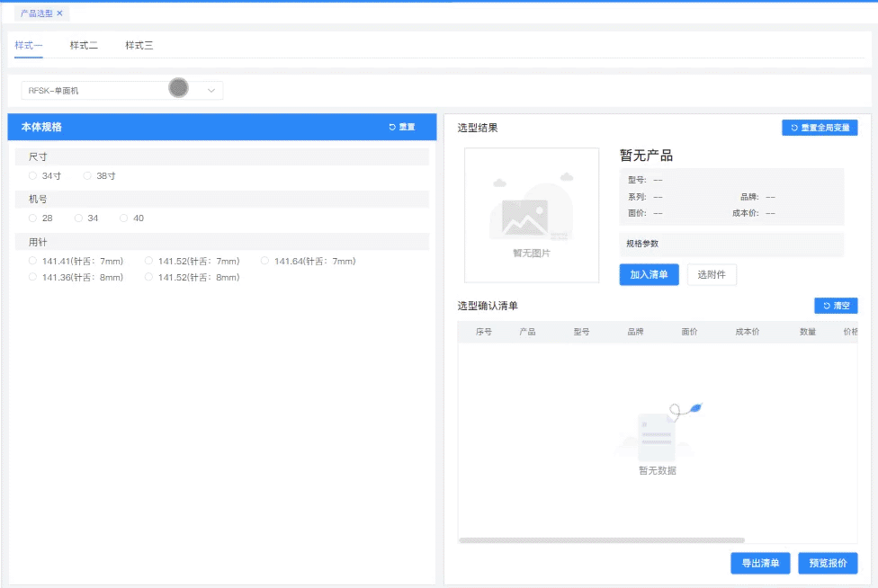878x588 pixels.
Task: Click the 暂无产品 product title
Action: tap(646, 156)
